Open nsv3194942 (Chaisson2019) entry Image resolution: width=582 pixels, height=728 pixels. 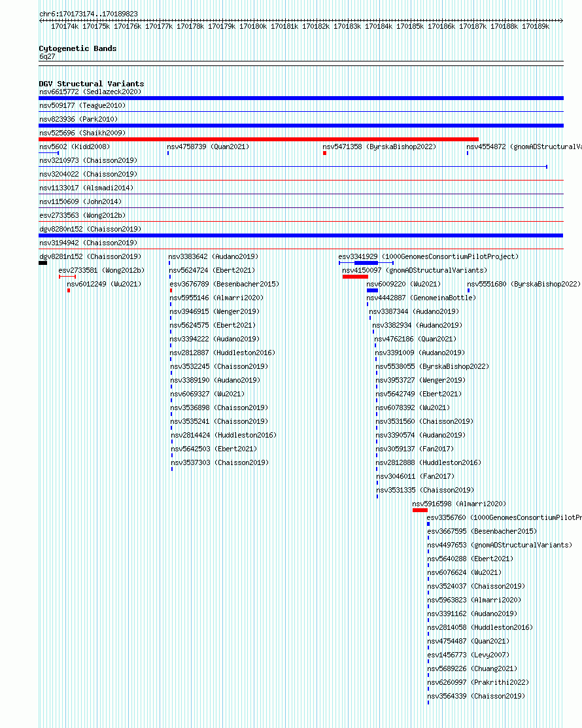click(x=88, y=243)
